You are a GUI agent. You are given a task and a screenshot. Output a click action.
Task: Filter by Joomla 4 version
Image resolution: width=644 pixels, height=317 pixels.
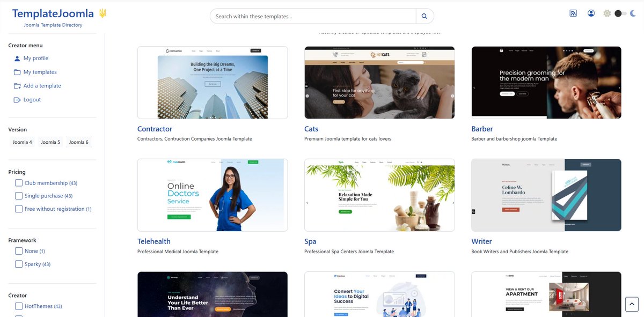click(x=23, y=142)
